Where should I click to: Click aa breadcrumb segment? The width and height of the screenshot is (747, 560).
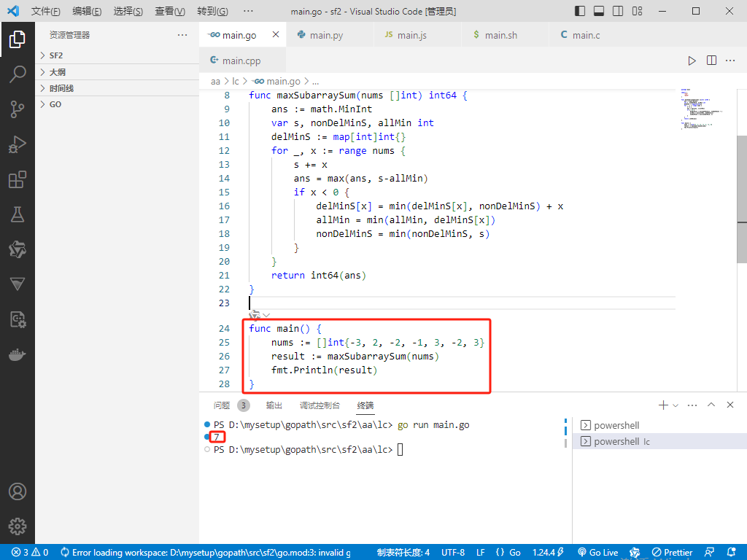coord(215,82)
